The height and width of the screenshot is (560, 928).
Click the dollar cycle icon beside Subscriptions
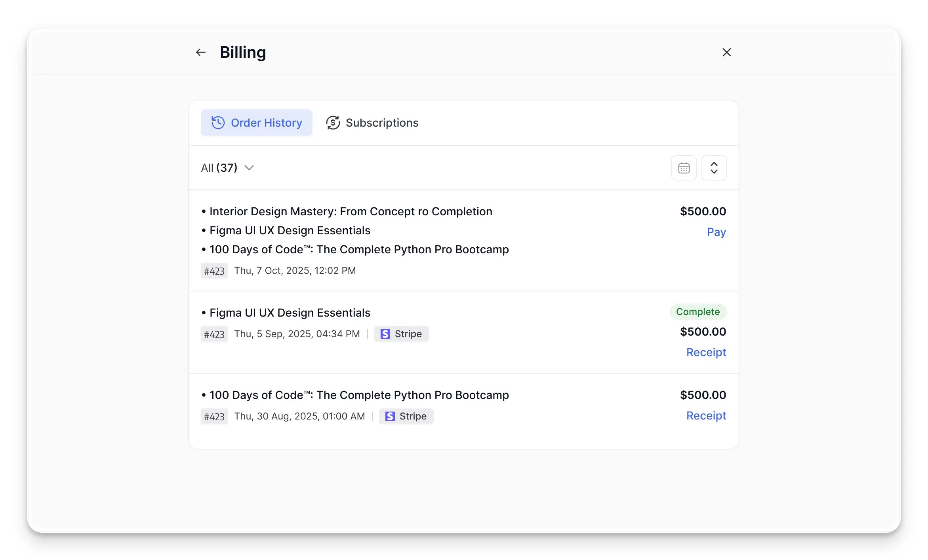333,123
